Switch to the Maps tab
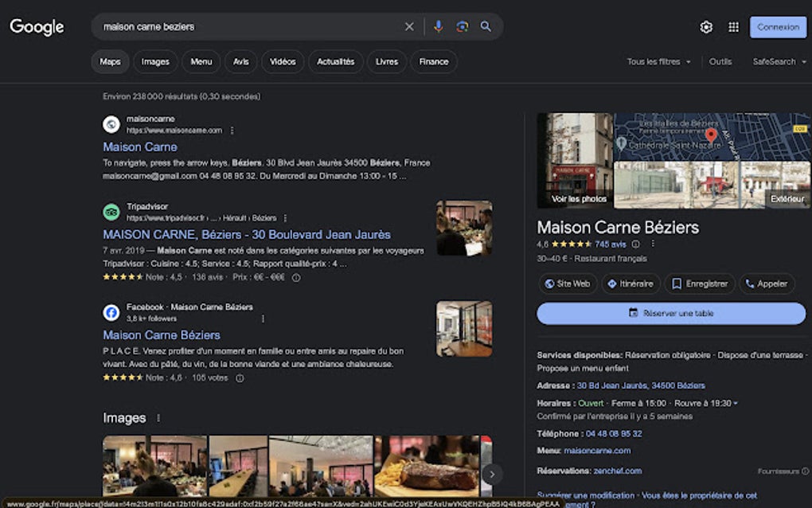This screenshot has height=508, width=812. (110, 61)
